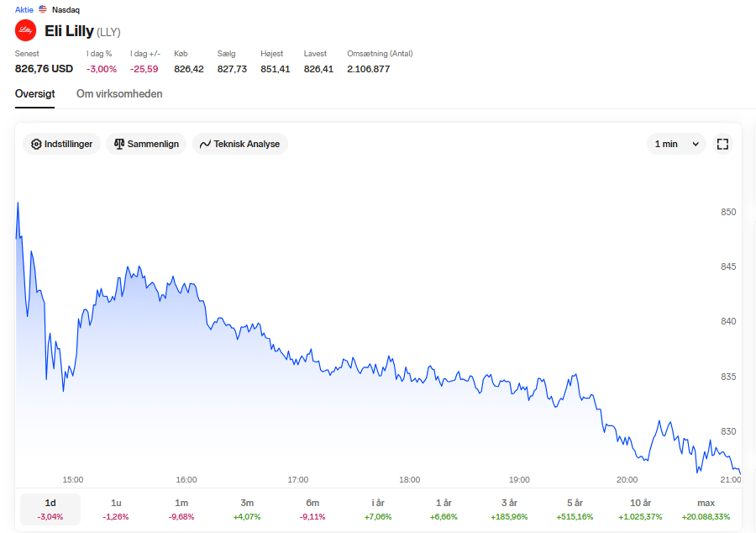Click the -25,59 daily change value
The height and width of the screenshot is (533, 756).
click(144, 69)
